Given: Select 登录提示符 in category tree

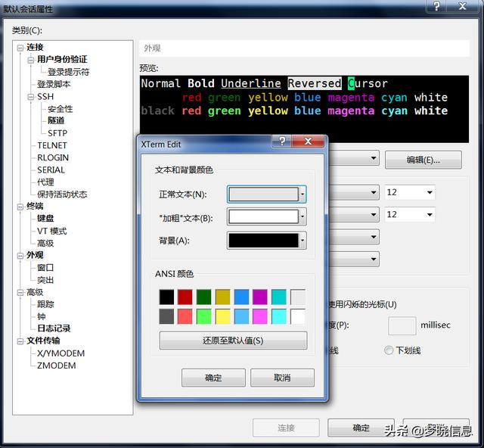Looking at the screenshot, I should (69, 72).
